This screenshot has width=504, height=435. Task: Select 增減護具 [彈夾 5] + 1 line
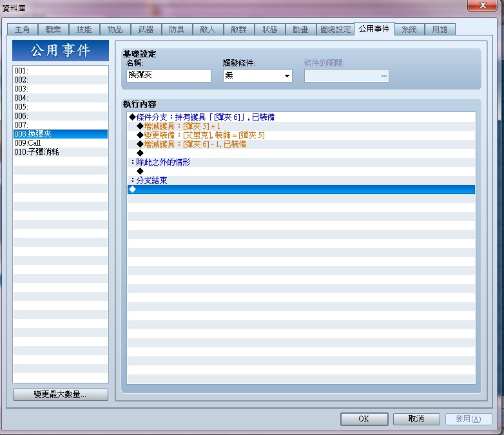(x=301, y=126)
